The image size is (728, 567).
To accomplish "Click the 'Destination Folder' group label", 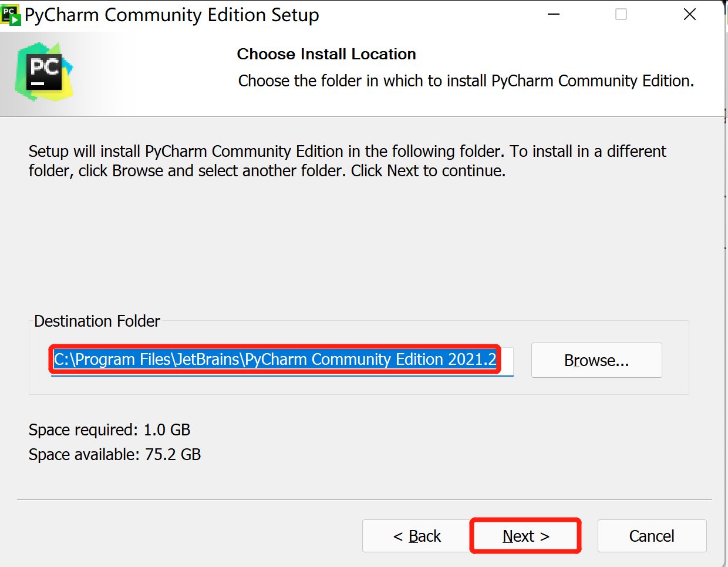I will [x=97, y=321].
